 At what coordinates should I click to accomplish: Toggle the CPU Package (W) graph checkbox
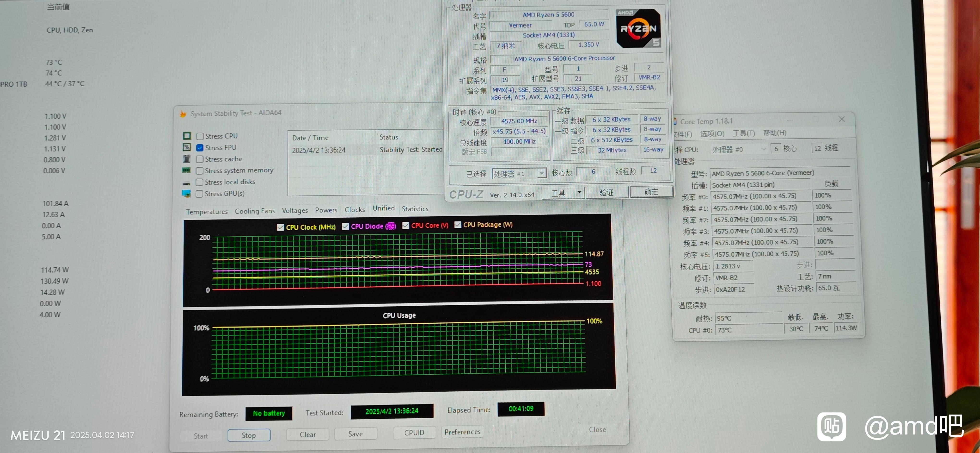(458, 225)
